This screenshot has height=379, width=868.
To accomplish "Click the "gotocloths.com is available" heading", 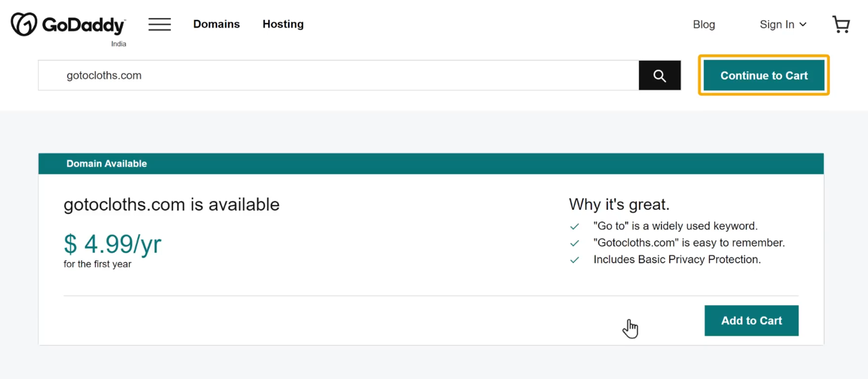I will pyautogui.click(x=172, y=204).
